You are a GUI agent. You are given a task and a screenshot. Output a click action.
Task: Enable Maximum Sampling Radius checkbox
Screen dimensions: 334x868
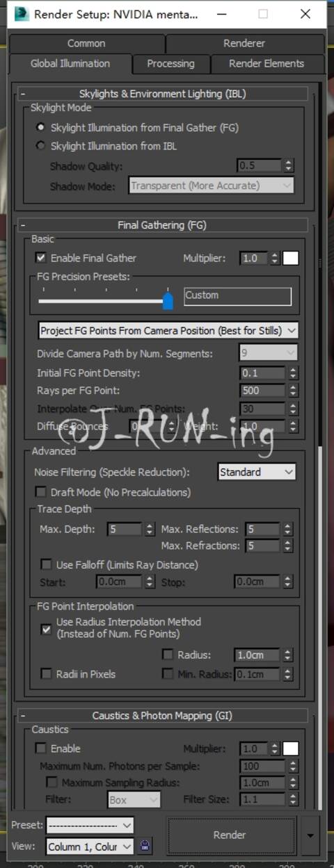52,783
